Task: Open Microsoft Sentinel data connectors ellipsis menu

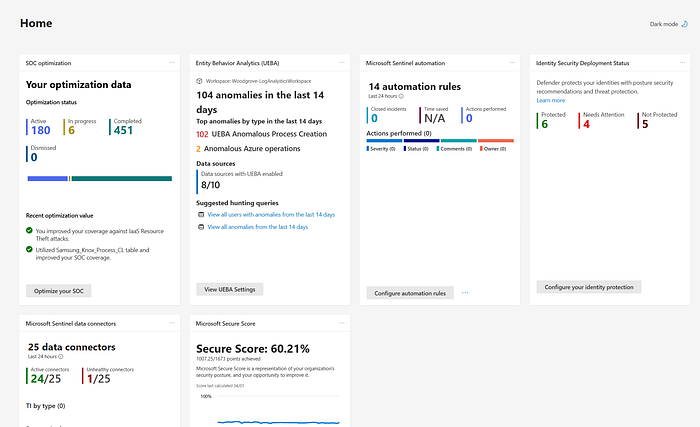Action: coord(171,323)
